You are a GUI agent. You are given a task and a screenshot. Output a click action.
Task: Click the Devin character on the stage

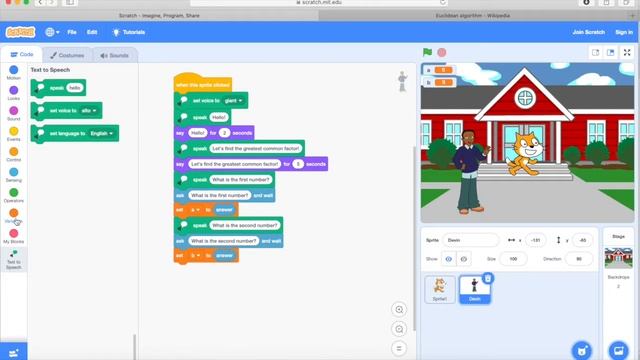(x=470, y=171)
